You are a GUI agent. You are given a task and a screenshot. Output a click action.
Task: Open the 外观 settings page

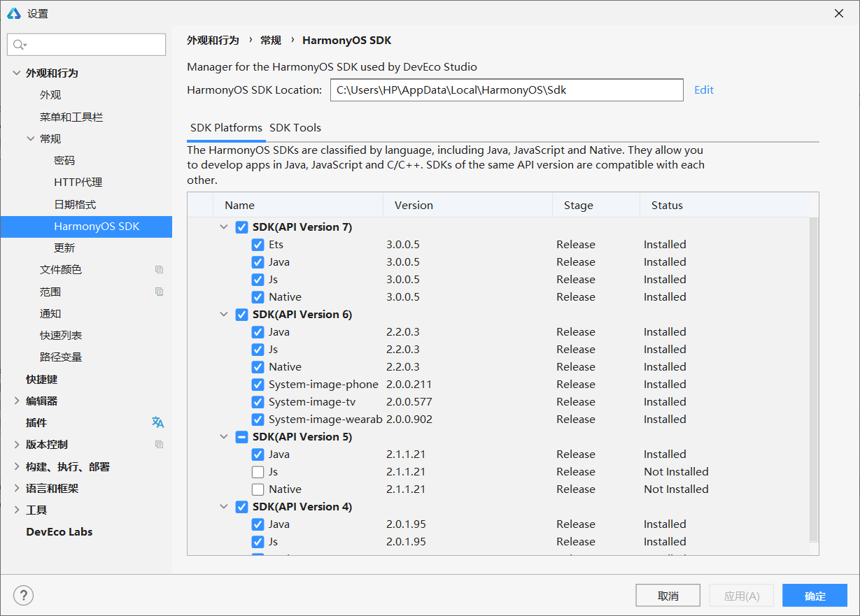pos(50,94)
